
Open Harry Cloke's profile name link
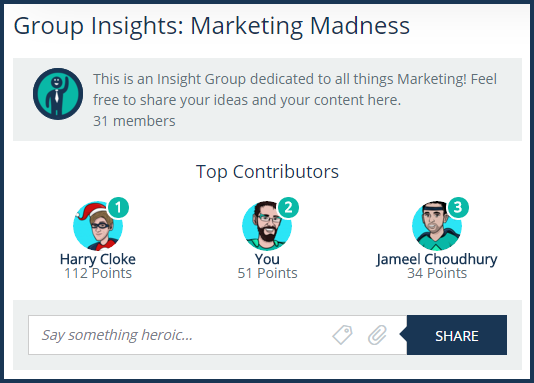coord(98,259)
